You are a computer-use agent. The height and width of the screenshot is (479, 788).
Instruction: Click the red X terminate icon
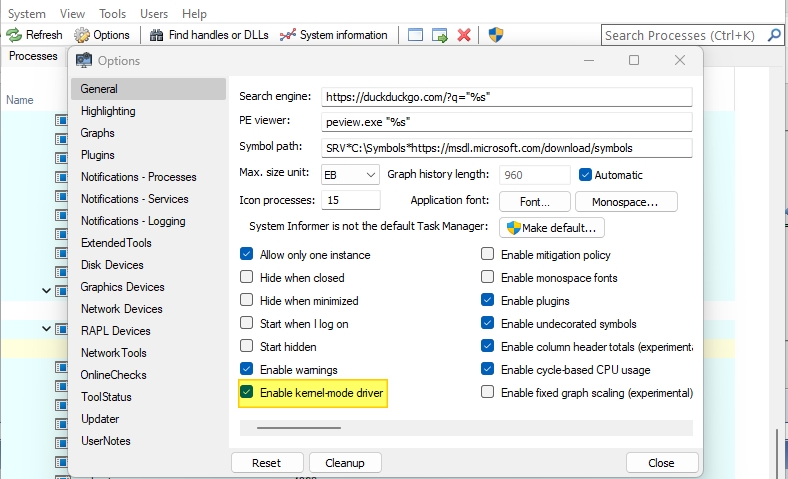[x=464, y=35]
